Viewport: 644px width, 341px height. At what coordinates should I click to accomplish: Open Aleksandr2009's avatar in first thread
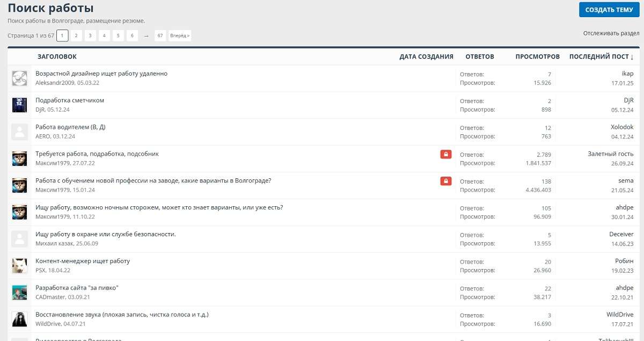20,78
